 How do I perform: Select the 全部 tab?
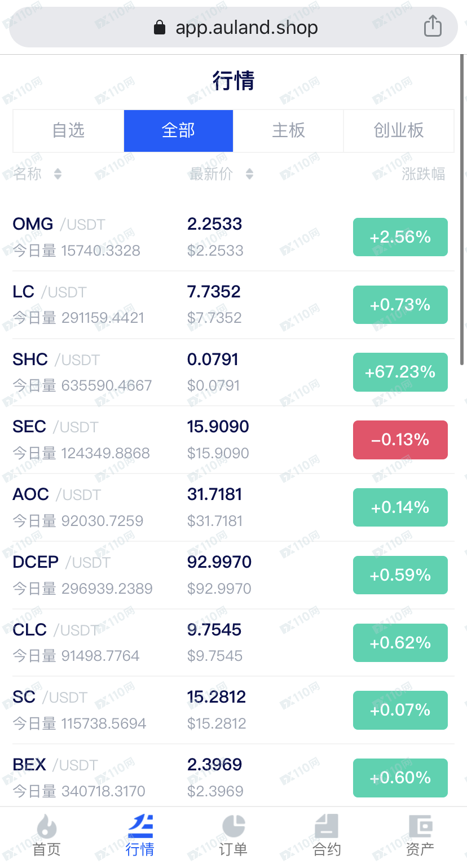click(x=178, y=131)
